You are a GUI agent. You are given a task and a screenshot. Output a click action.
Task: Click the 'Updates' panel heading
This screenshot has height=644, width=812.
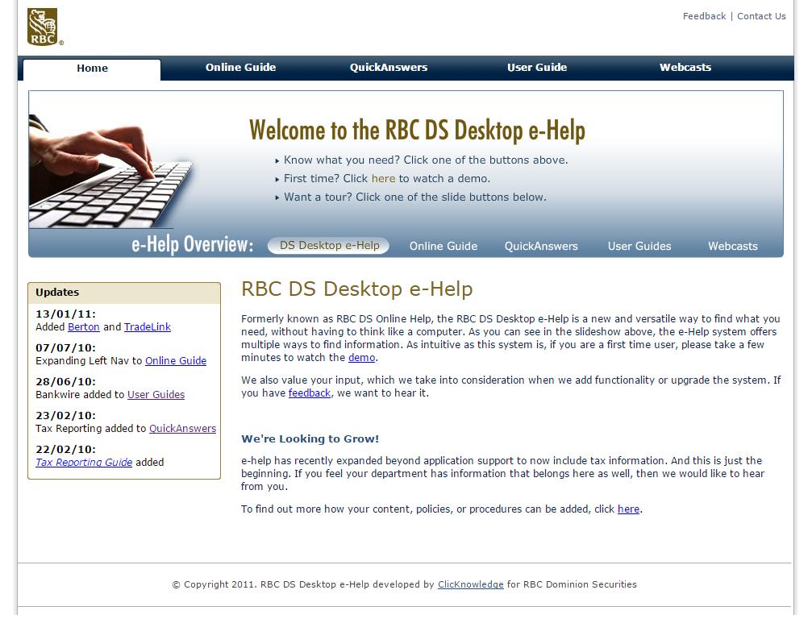(57, 292)
